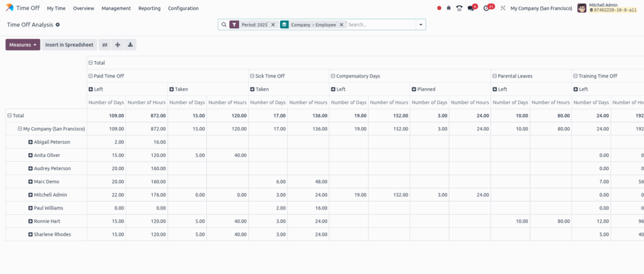Open the debug tools wrench icon
644x274 pixels.
pyautogui.click(x=502, y=8)
